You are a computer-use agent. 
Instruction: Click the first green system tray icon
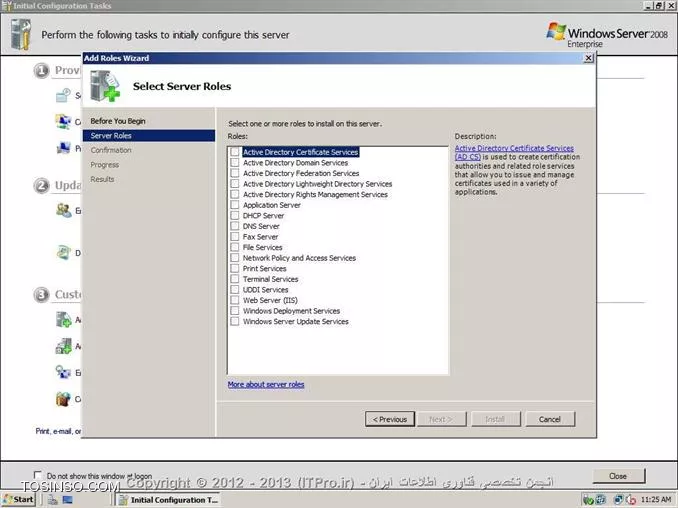[x=588, y=500]
